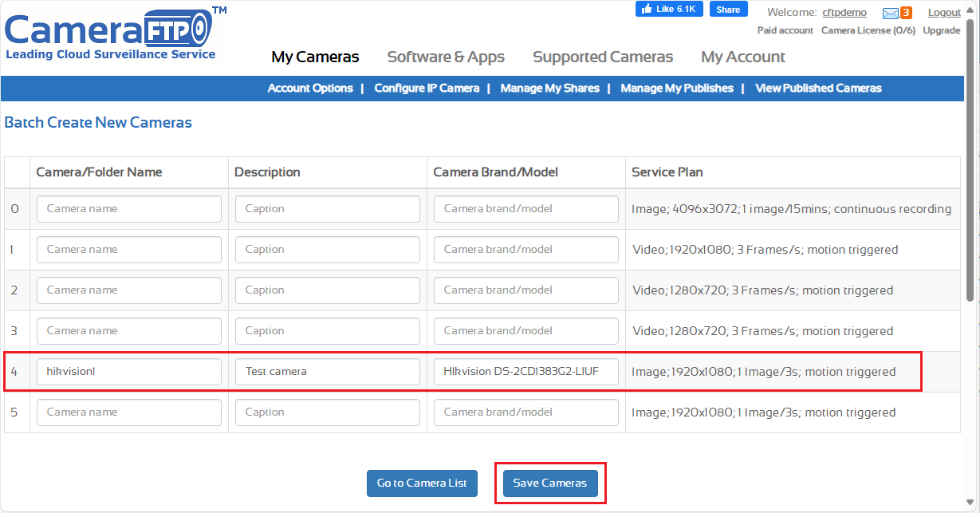Image resolution: width=980 pixels, height=517 pixels.
Task: Click the page's vertical scrollbar
Action: [970, 160]
